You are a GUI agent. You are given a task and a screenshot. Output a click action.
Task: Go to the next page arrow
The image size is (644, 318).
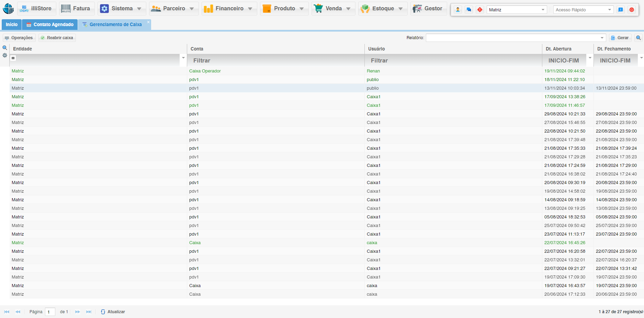tap(78, 312)
